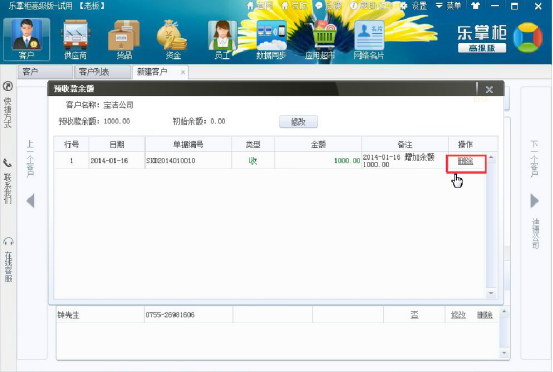Click the 预收款余额 1000.00 value
The height and width of the screenshot is (372, 553).
pos(117,121)
